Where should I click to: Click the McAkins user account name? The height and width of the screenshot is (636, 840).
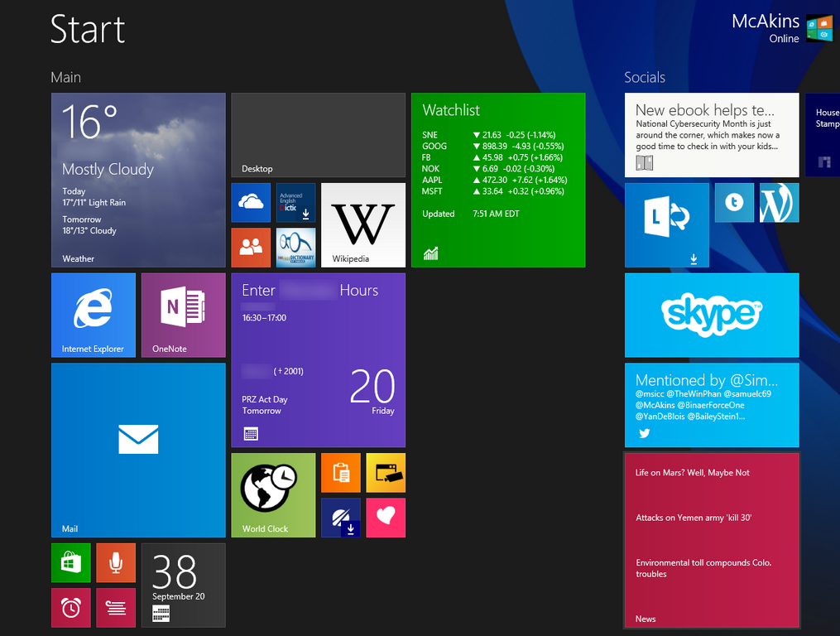tap(765, 22)
